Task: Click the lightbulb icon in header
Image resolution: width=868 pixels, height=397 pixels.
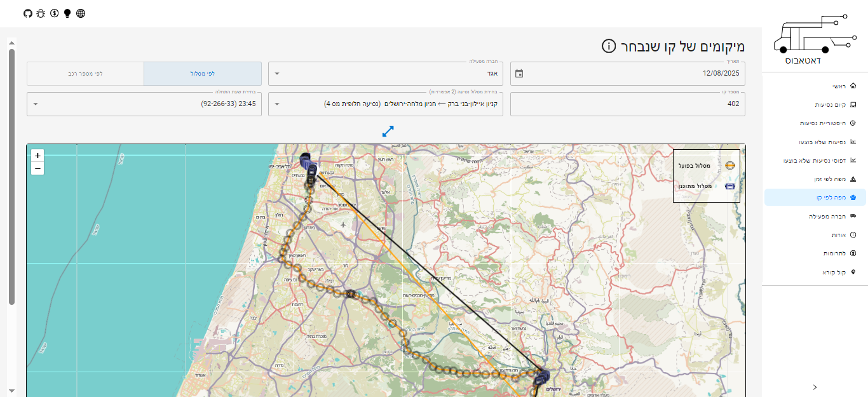Action: coord(67,13)
